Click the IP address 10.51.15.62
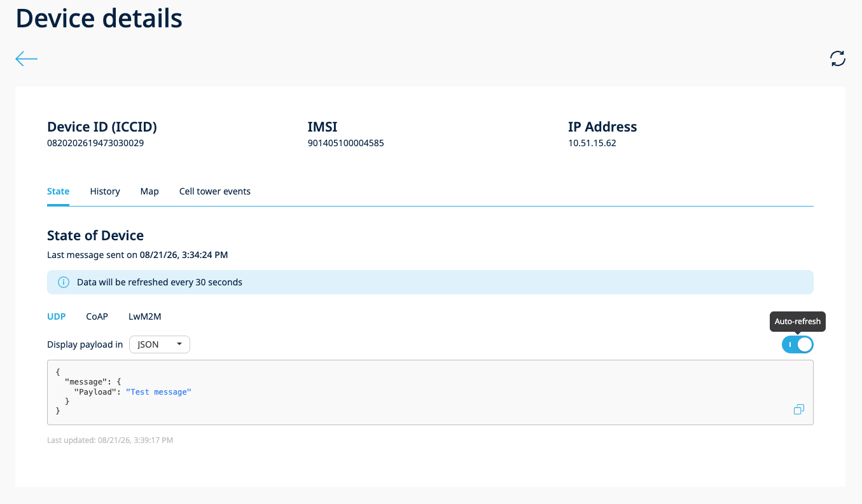Screen dimensions: 862x504 (592, 143)
